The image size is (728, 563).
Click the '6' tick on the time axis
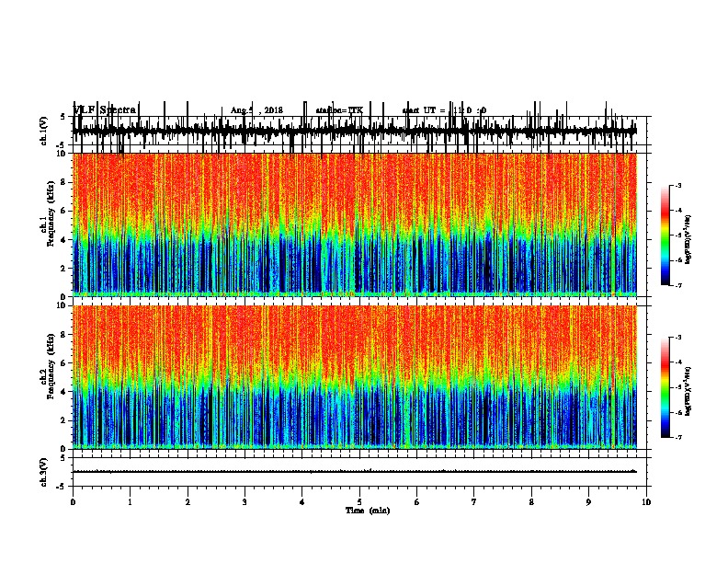click(417, 502)
